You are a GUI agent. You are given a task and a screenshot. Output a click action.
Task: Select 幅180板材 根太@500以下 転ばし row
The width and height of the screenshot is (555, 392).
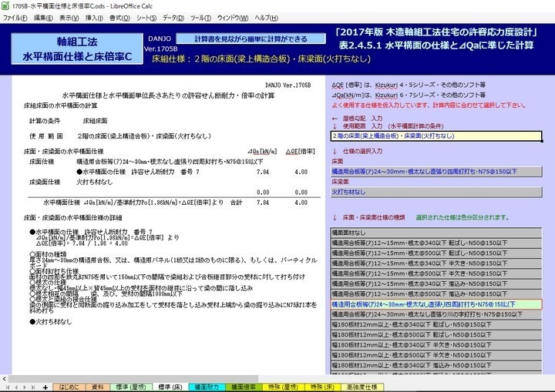tap(436, 335)
